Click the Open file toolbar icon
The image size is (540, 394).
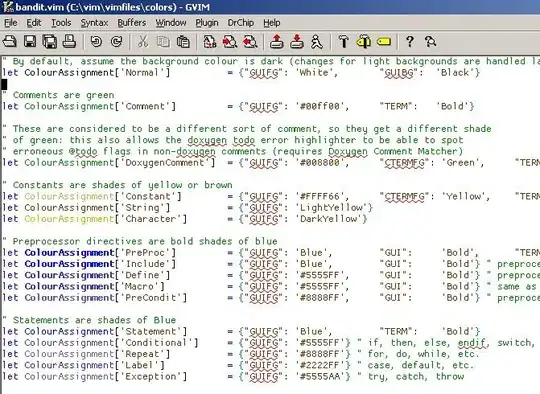point(10,42)
